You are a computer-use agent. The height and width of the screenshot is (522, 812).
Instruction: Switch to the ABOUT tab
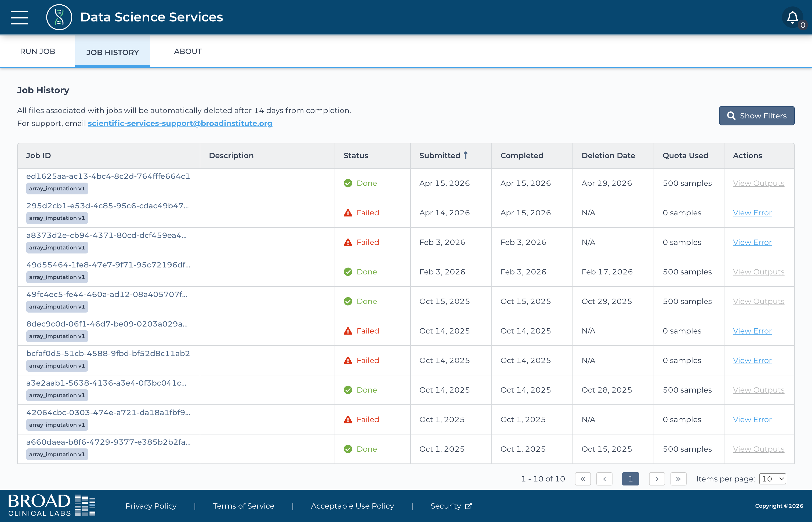click(x=188, y=52)
